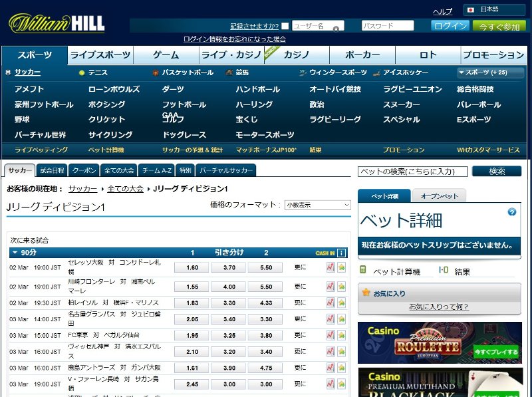Screen dimensions: 532x397
Task: Open the カジノ main tab
Action: tap(297, 55)
